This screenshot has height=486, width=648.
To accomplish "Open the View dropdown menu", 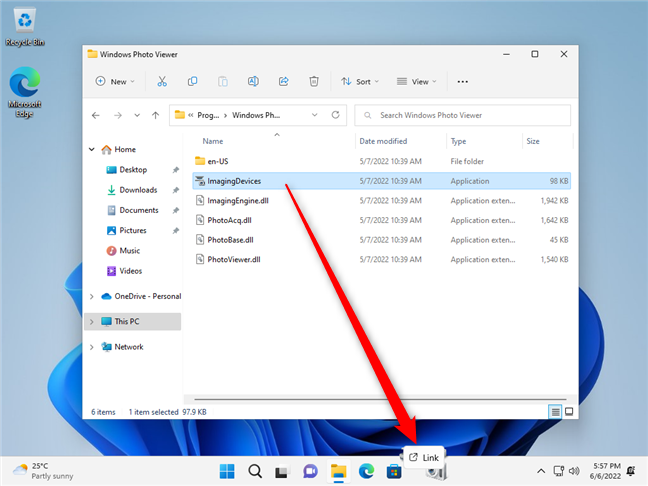I will pyautogui.click(x=417, y=81).
